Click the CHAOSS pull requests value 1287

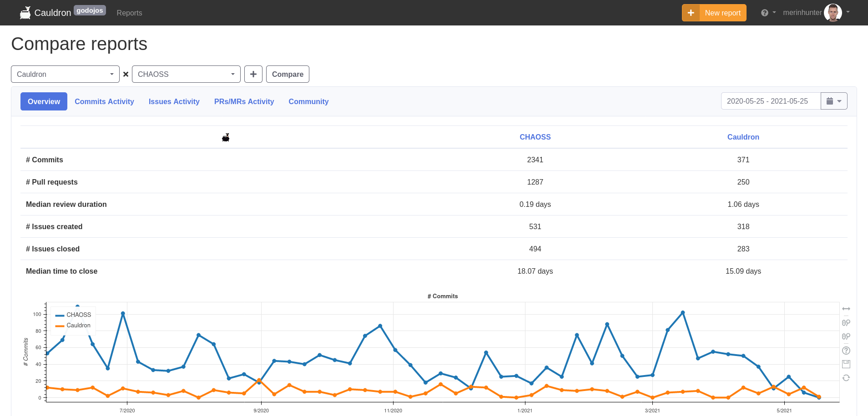[535, 182]
